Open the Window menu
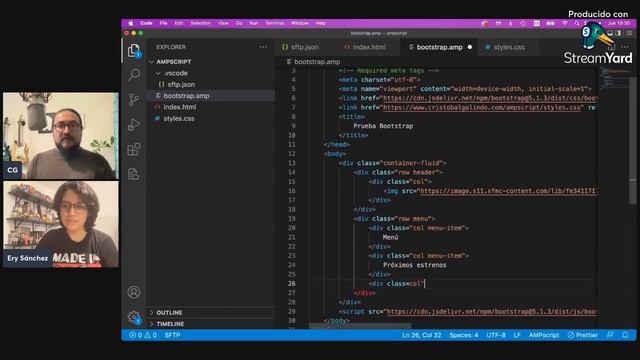This screenshot has width=640, height=360. click(x=300, y=23)
